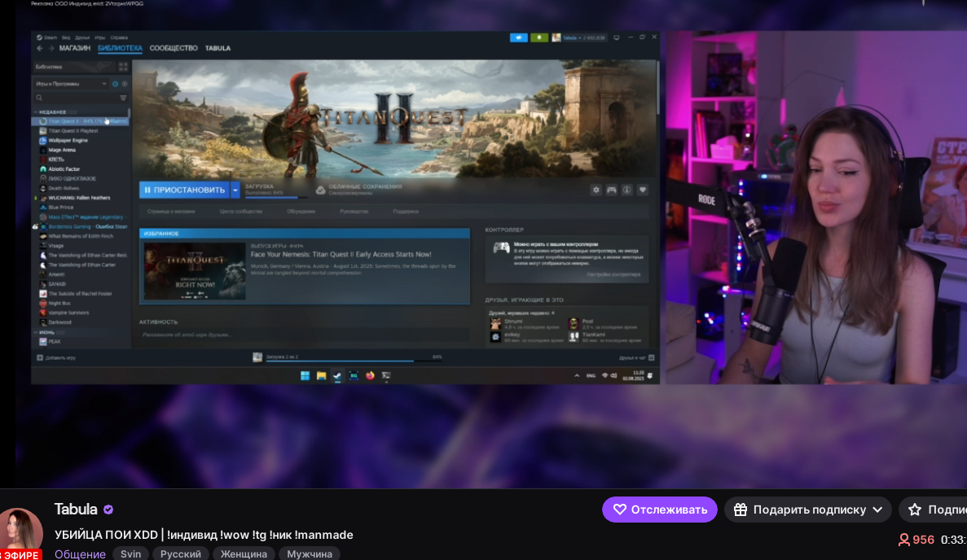The image size is (967, 560).
Task: Open Друзья и чат button
Action: (636, 357)
